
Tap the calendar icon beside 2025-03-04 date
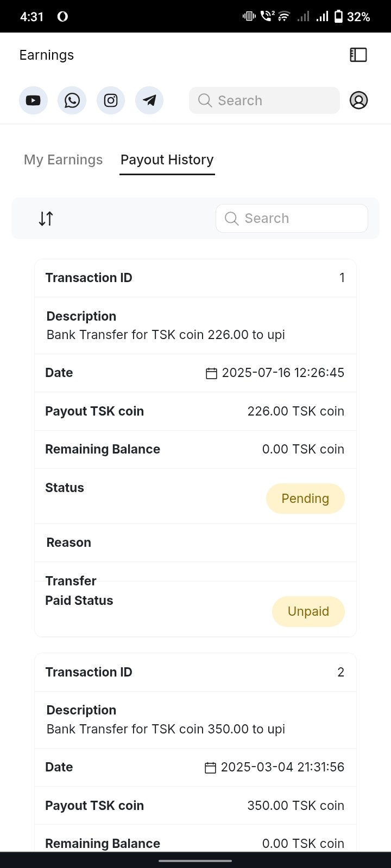pyautogui.click(x=210, y=768)
